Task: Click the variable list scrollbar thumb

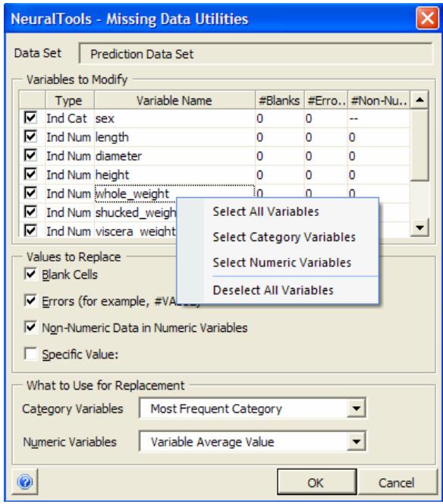Action: point(419,145)
